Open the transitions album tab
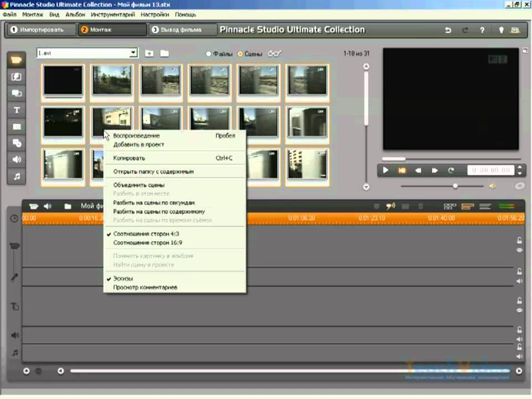The height and width of the screenshot is (399, 532). click(x=16, y=76)
